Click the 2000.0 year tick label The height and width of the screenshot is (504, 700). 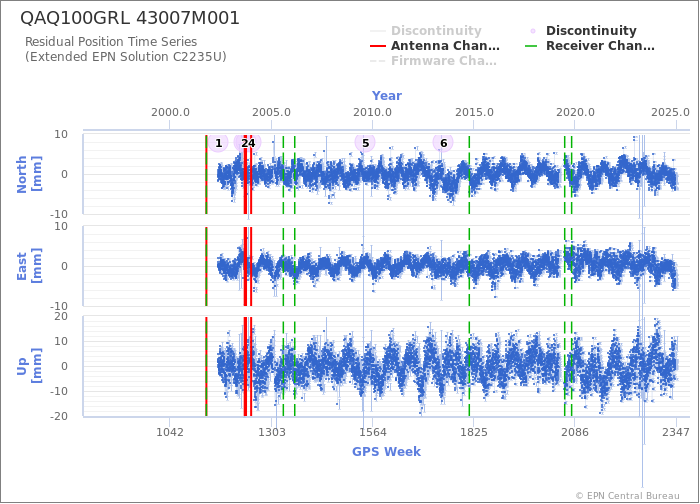170,112
